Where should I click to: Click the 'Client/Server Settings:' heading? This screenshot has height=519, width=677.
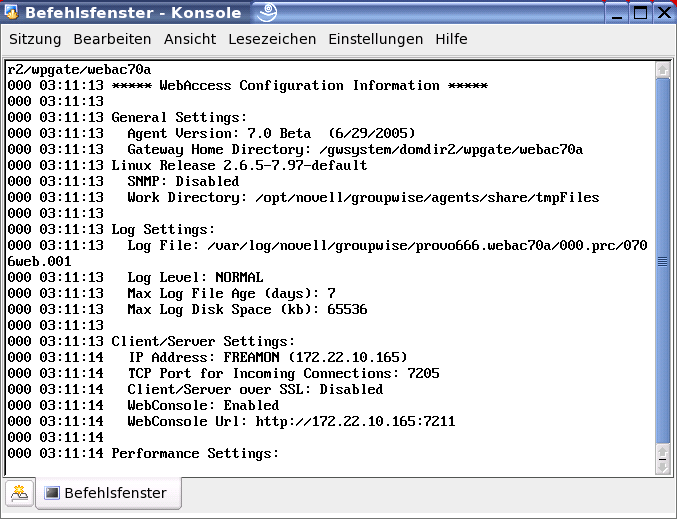[203, 341]
